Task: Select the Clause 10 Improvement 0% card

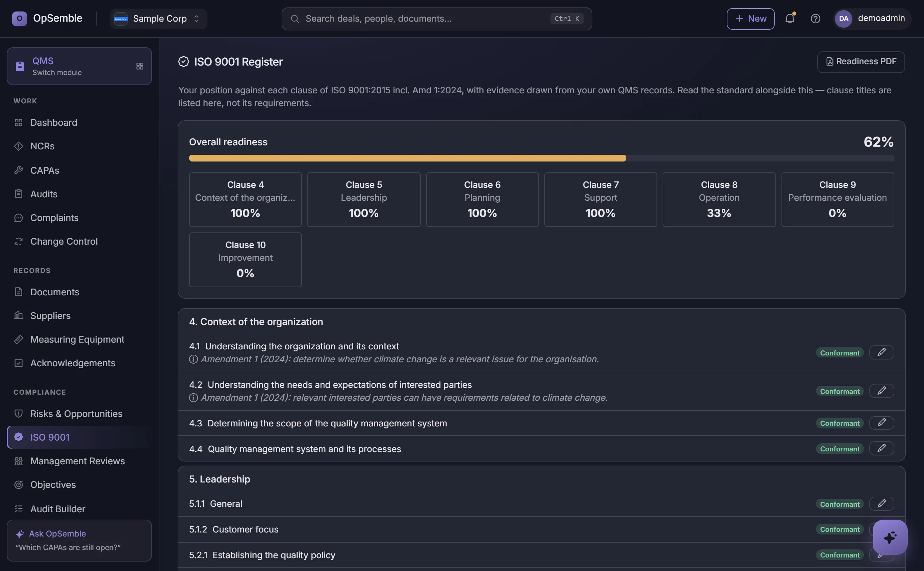Action: tap(245, 259)
